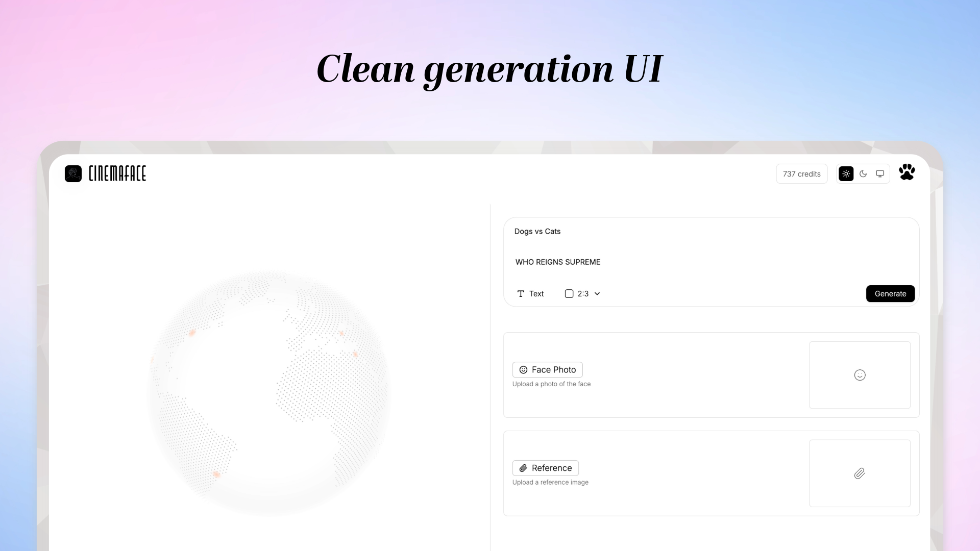Image resolution: width=980 pixels, height=551 pixels.
Task: Click the aspect ratio square icon
Action: pyautogui.click(x=569, y=294)
